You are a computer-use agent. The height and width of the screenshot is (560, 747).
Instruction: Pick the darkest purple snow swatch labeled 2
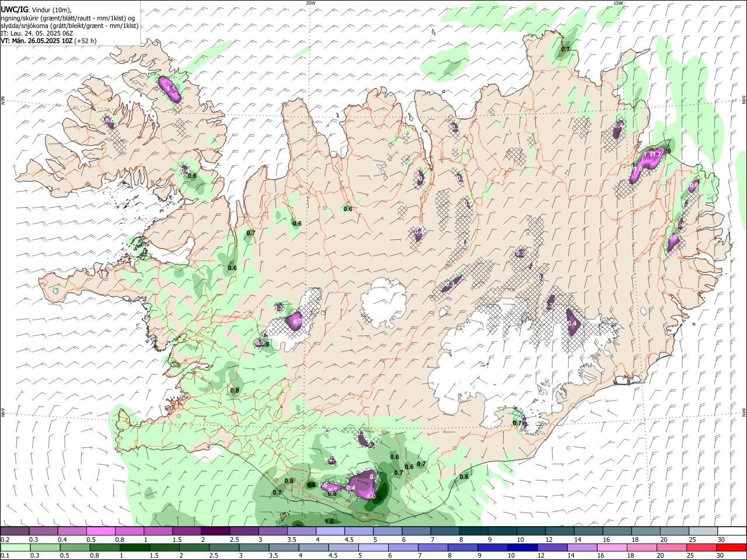coord(215,531)
